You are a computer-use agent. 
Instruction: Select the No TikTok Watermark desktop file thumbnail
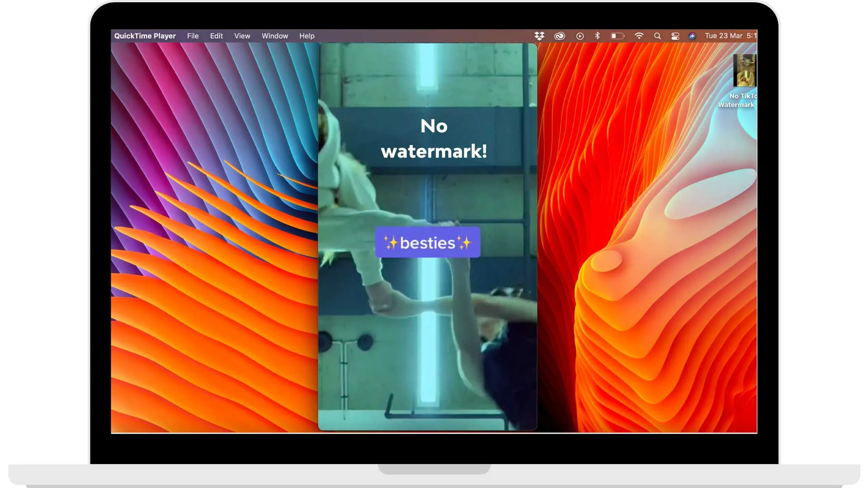(745, 70)
